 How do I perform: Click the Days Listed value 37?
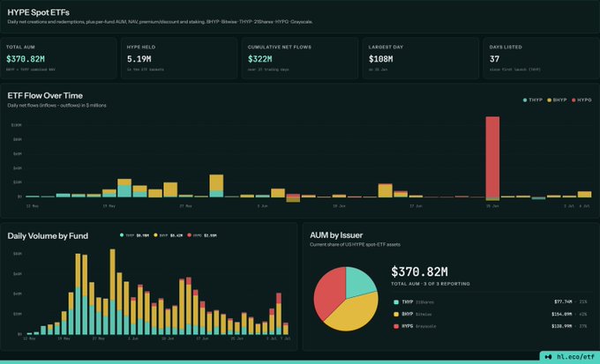tap(494, 59)
